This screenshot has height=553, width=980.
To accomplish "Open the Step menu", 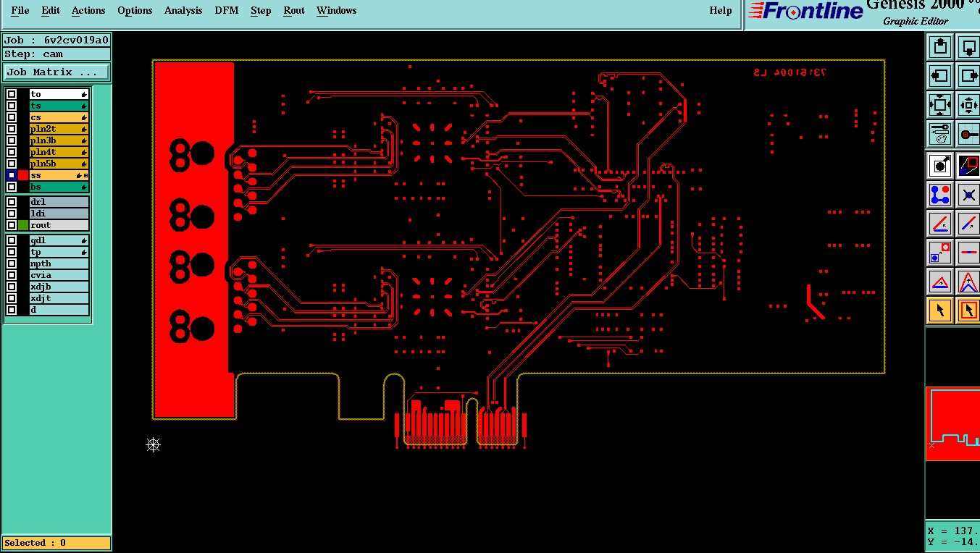I will pyautogui.click(x=261, y=10).
